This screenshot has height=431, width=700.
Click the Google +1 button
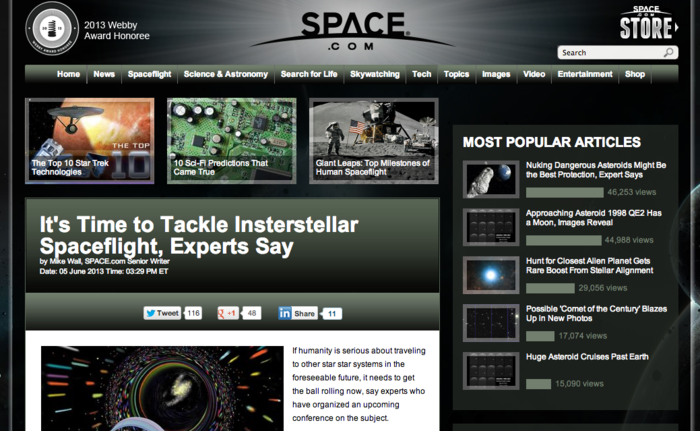click(x=228, y=313)
